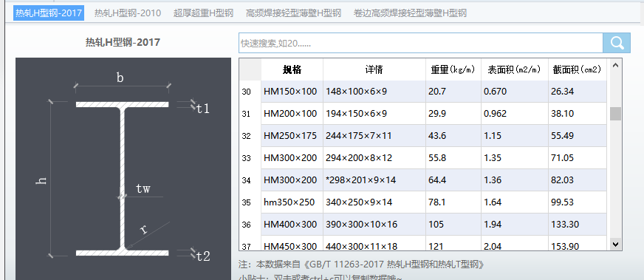The height and width of the screenshot is (280, 644).
Task: Select row number 32 header
Action: tap(250, 136)
